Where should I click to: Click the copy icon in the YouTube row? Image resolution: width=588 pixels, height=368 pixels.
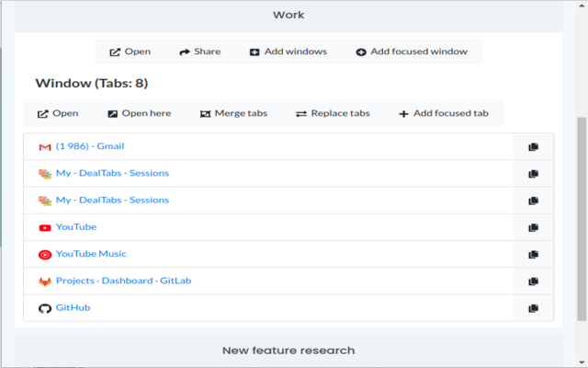click(x=533, y=227)
